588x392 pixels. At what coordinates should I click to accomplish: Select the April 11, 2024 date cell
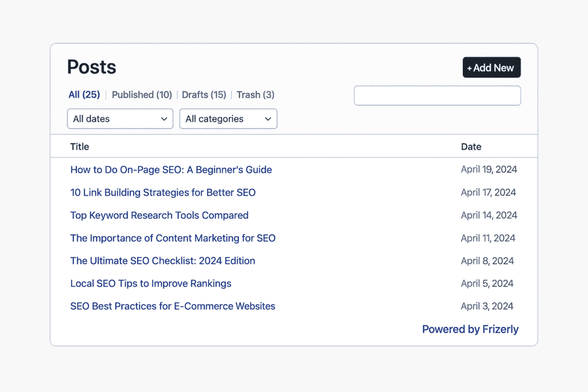pyautogui.click(x=488, y=238)
